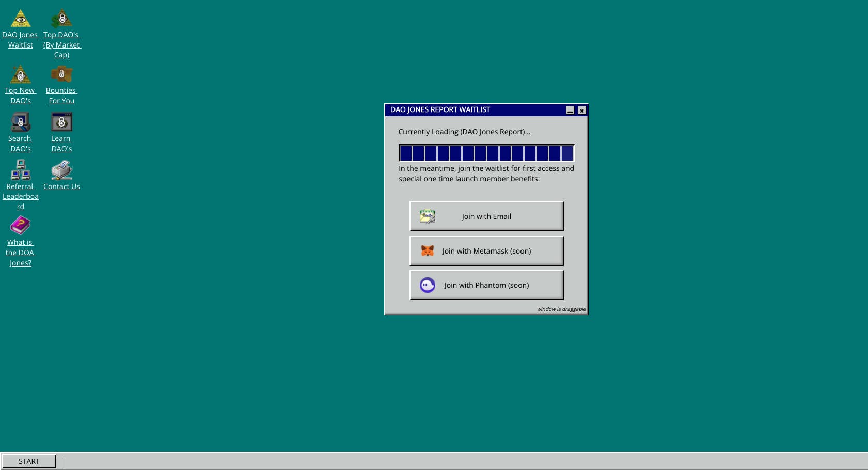Click the Join with Email button

pos(486,216)
